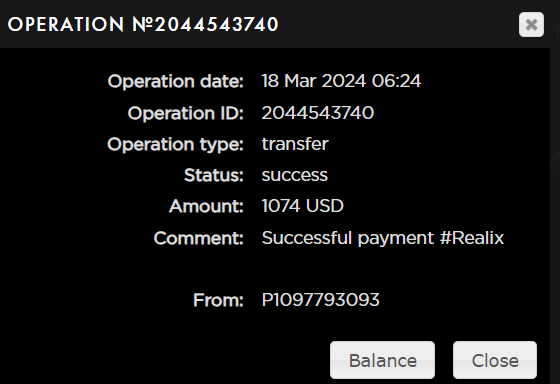This screenshot has height=384, width=560.
Task: Click the Operation date label
Action: pos(175,81)
